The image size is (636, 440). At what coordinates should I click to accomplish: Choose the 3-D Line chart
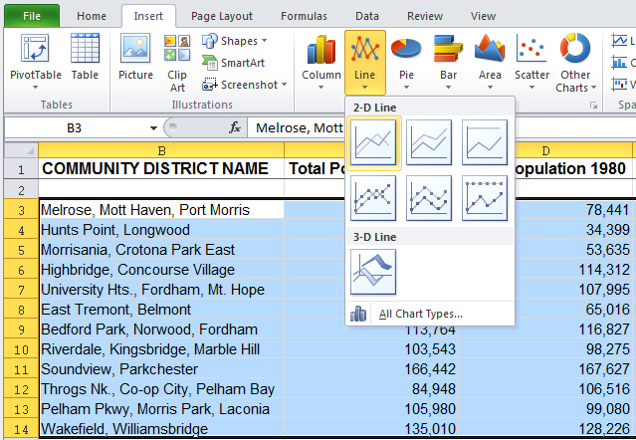coord(373,272)
